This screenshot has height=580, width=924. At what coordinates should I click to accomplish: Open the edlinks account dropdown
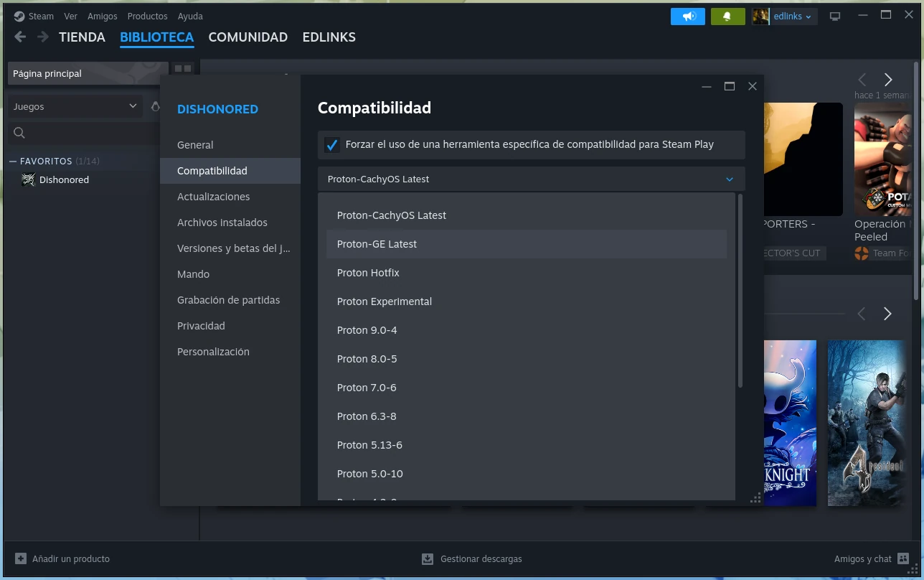click(784, 17)
